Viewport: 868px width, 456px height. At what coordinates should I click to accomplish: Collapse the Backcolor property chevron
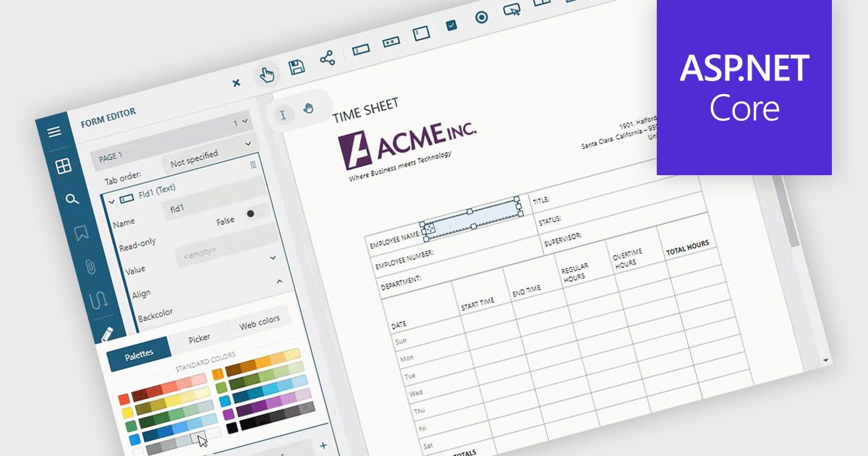coord(281,280)
